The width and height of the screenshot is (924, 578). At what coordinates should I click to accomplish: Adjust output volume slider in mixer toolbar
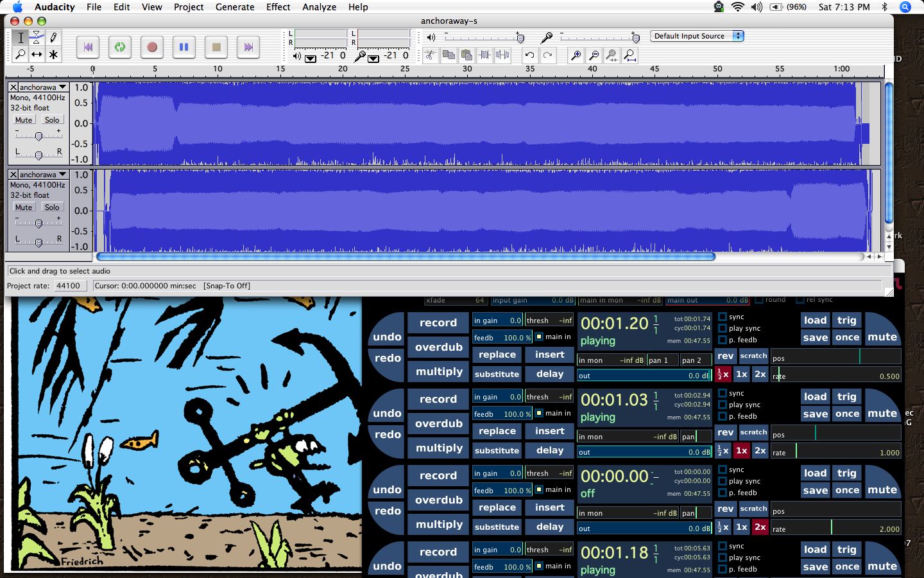[x=483, y=37]
